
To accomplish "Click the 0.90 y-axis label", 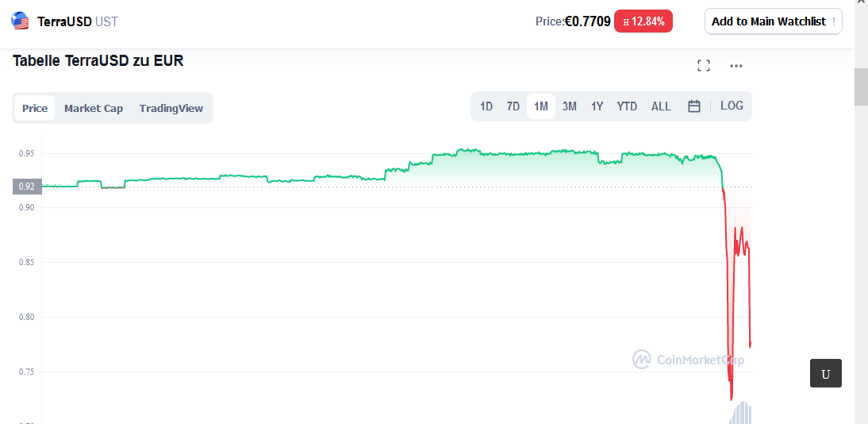I will tap(26, 207).
